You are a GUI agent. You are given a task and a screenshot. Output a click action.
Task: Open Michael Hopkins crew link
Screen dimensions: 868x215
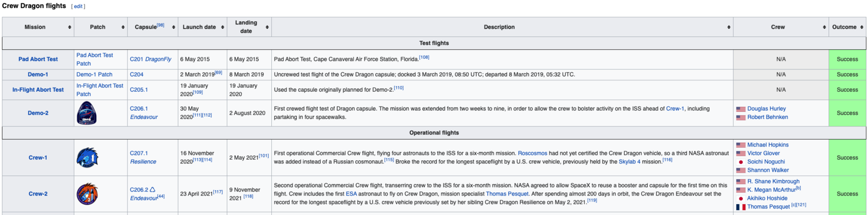pyautogui.click(x=768, y=145)
